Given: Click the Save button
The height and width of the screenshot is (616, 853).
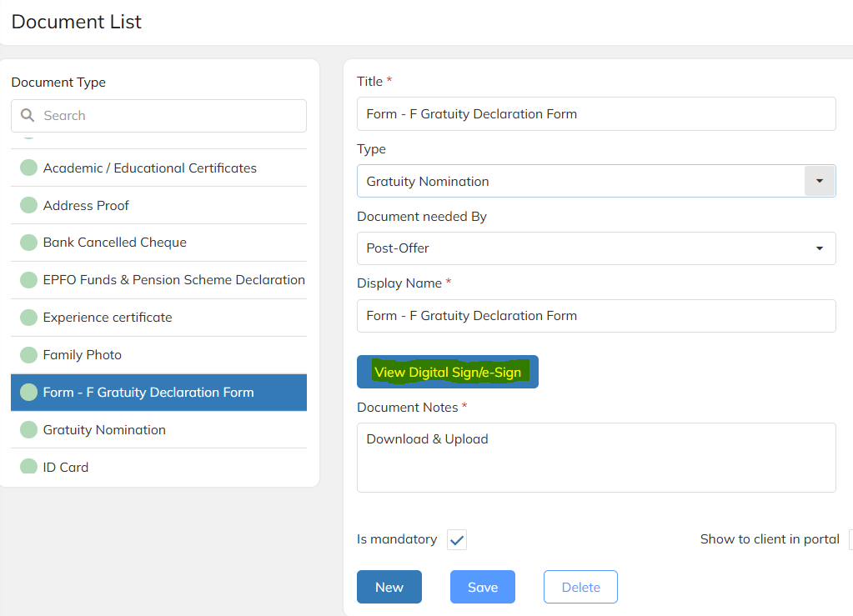Looking at the screenshot, I should click(x=482, y=587).
